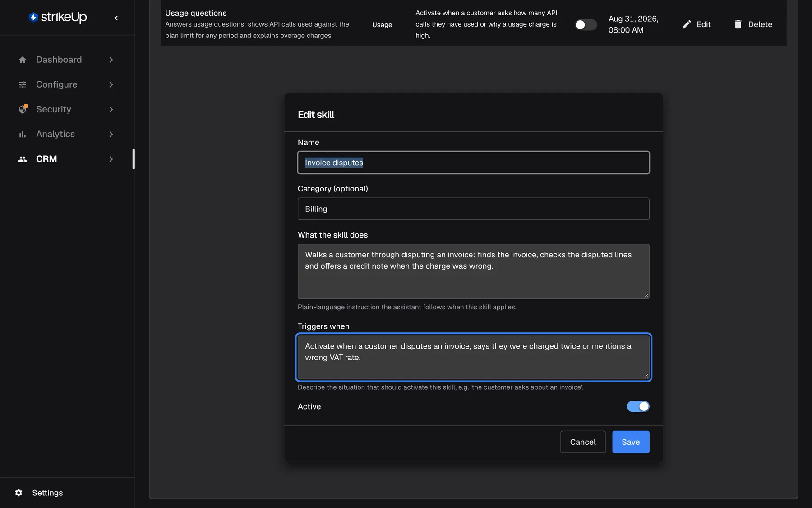The image size is (812, 508).
Task: Expand the Security menu chevron
Action: click(111, 109)
